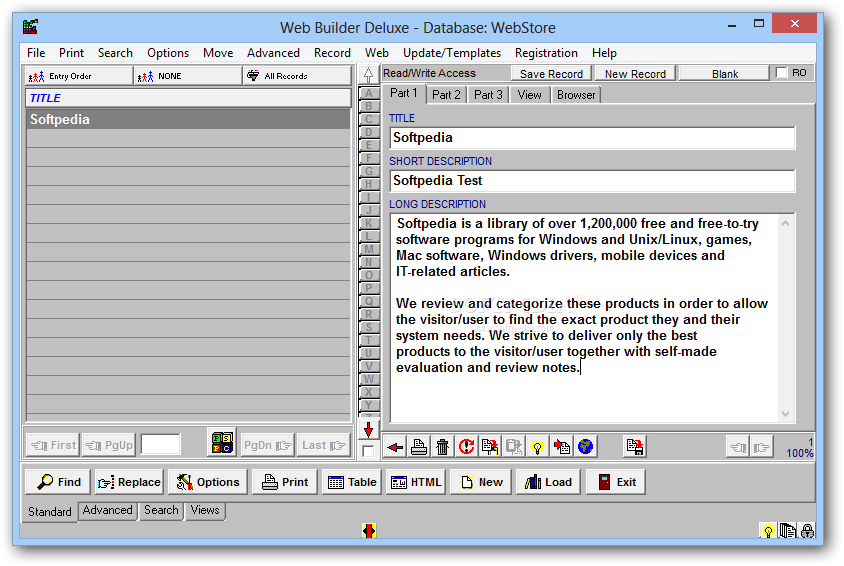Click the Load button with the books icon
844x566 pixels.
click(x=548, y=482)
